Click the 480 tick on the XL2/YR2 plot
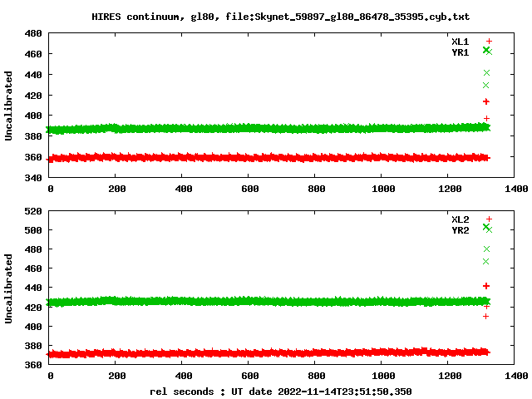The height and width of the screenshot is (399, 532). (x=33, y=249)
